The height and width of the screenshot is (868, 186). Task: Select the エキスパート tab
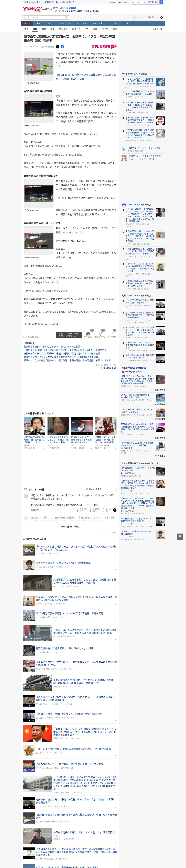(64, 24)
